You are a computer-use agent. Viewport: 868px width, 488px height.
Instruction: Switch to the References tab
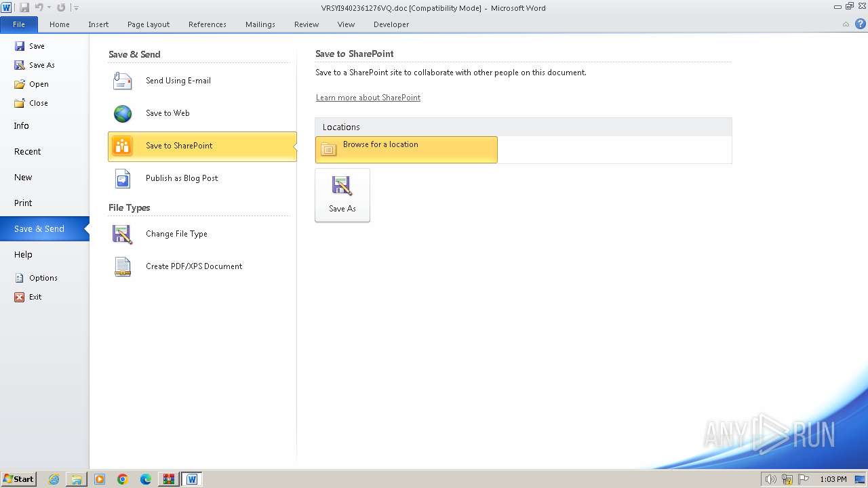[208, 24]
